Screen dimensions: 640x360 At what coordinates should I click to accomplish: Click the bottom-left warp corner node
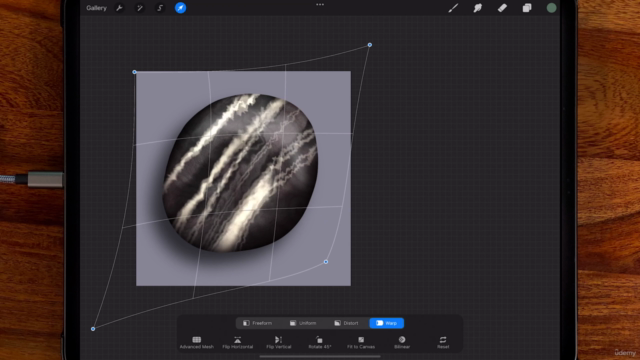pyautogui.click(x=93, y=329)
